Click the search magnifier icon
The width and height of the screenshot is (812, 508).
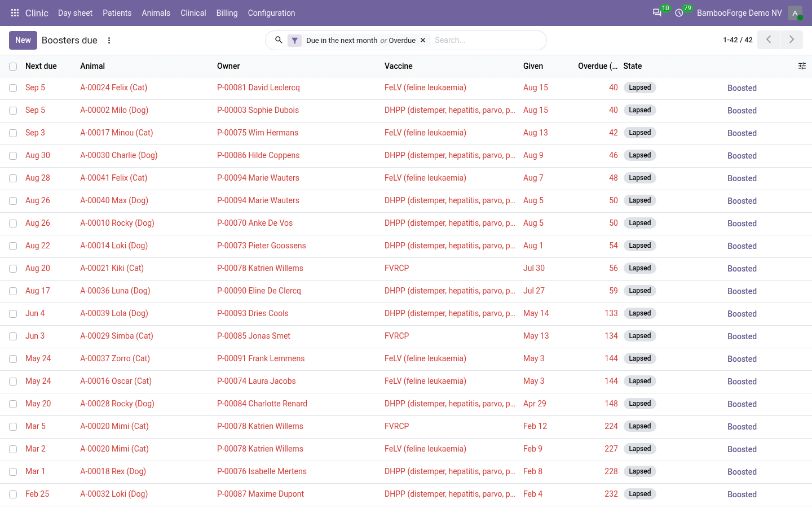279,40
